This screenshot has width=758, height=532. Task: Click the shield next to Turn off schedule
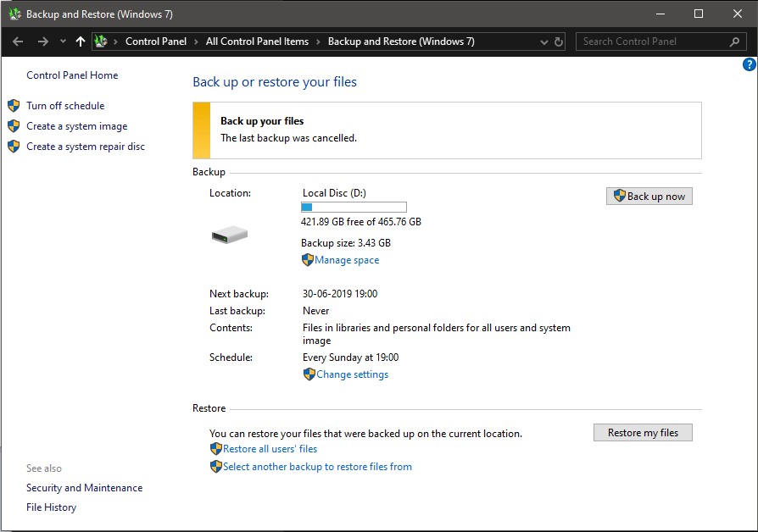[x=14, y=105]
